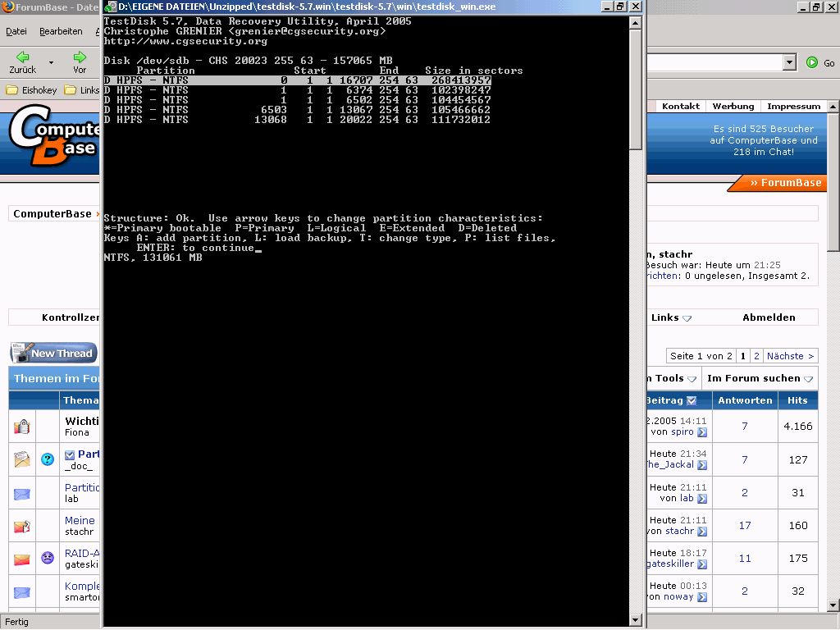Click the 17 replies count link

[x=745, y=526]
